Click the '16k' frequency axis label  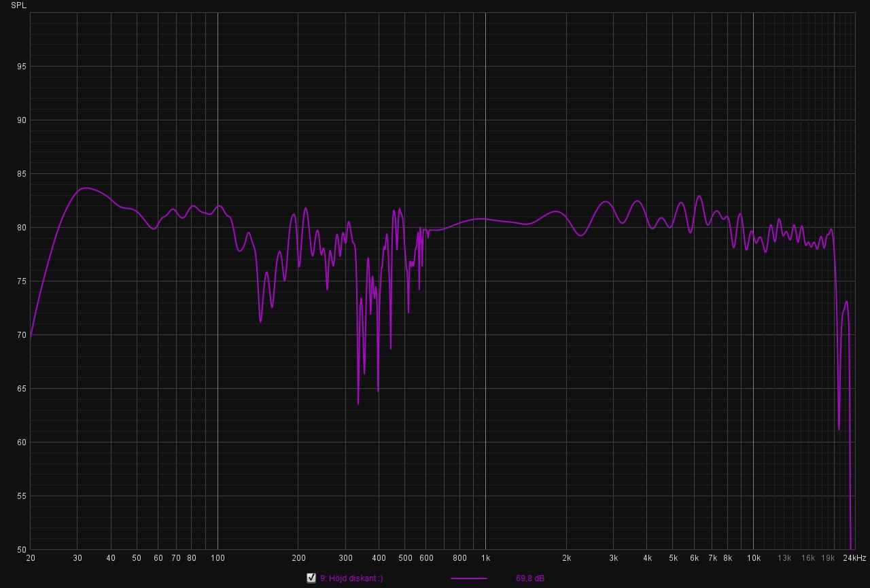pos(807,558)
